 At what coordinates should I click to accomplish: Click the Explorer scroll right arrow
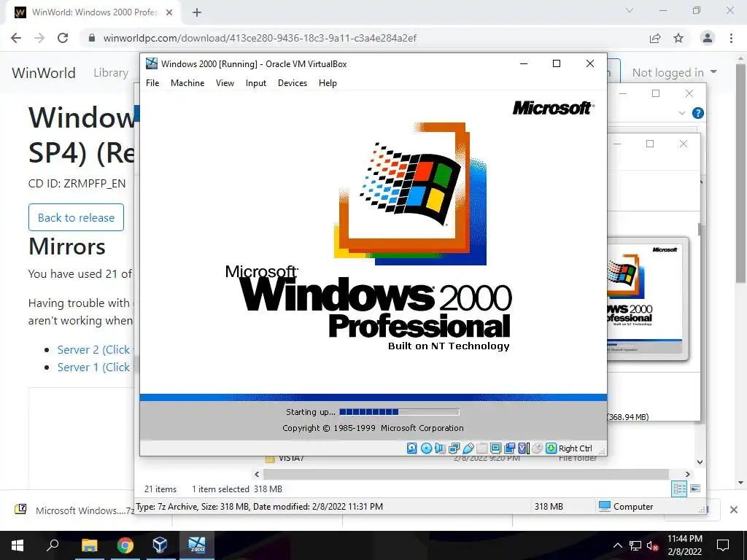pyautogui.click(x=687, y=474)
